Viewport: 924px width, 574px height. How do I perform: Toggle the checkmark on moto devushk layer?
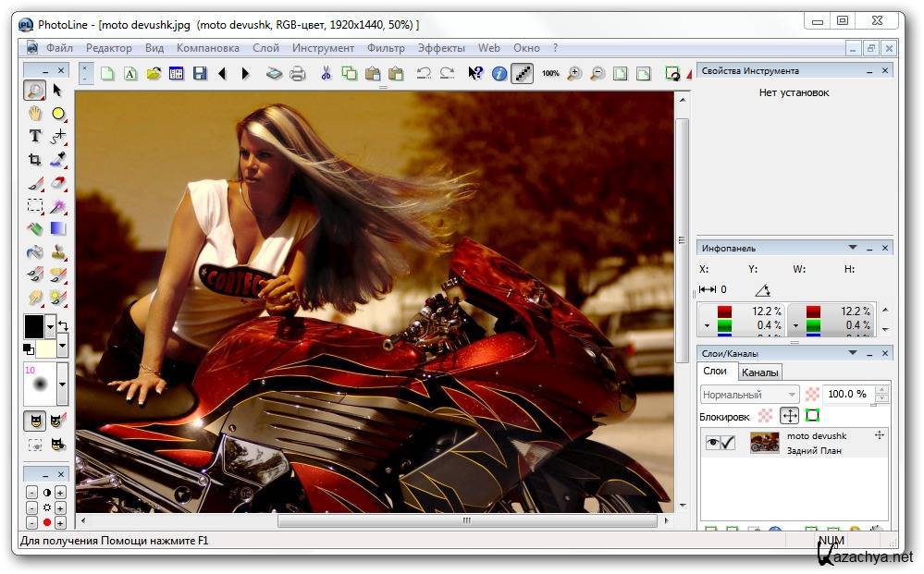pos(728,444)
